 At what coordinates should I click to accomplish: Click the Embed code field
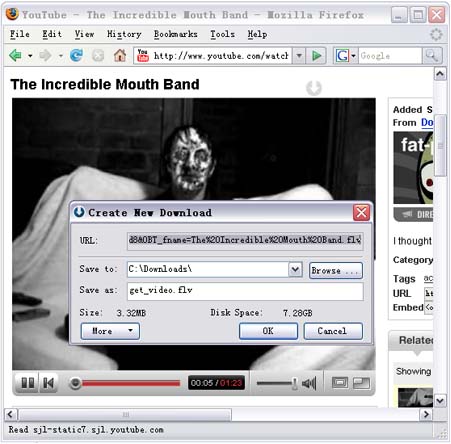click(x=429, y=307)
